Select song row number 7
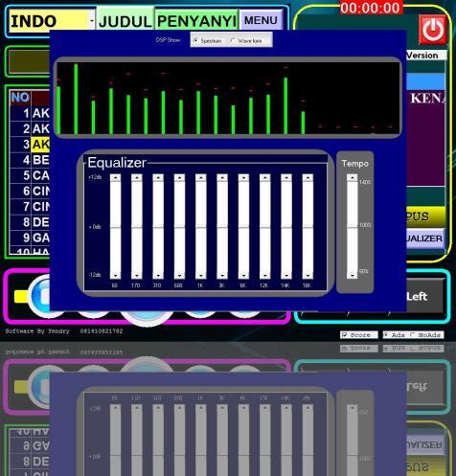 coord(31,207)
